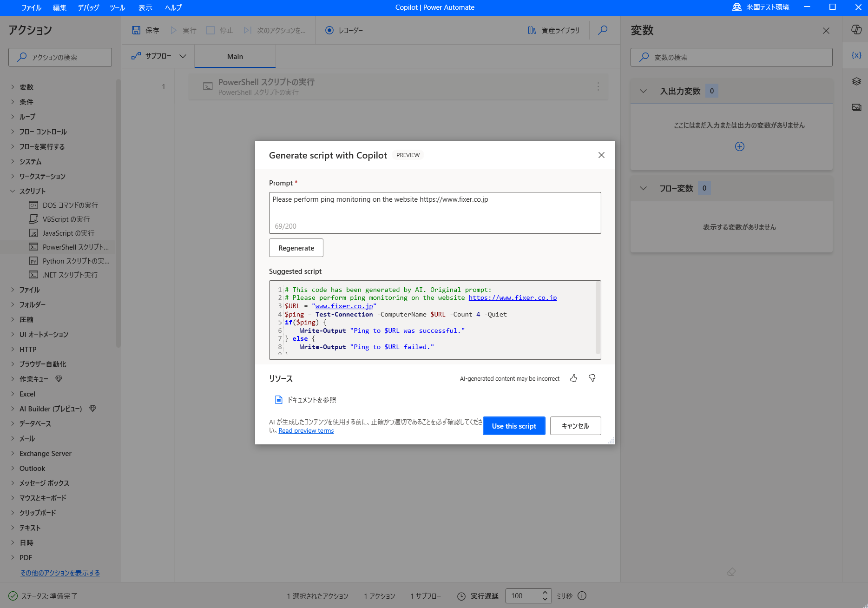Increase 実行遅延 value with stepper arrow

click(x=545, y=593)
